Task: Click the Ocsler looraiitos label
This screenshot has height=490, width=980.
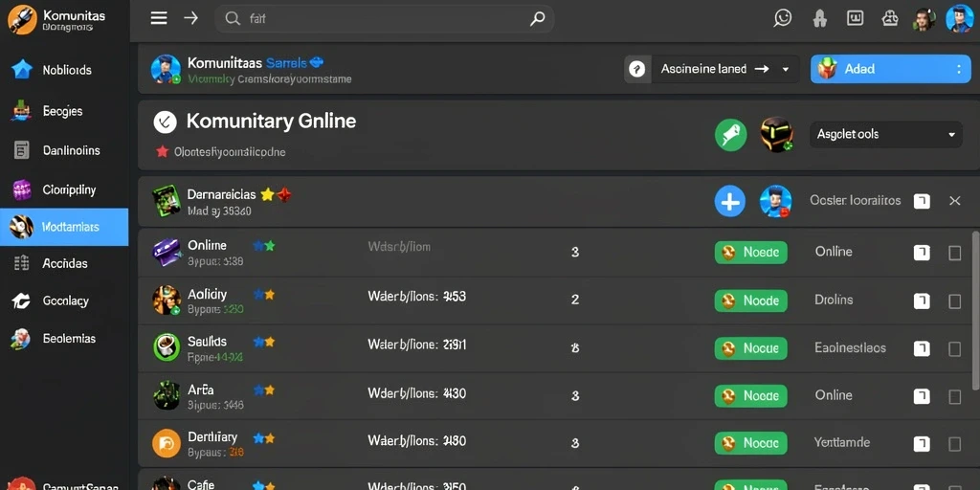Action: pyautogui.click(x=855, y=200)
